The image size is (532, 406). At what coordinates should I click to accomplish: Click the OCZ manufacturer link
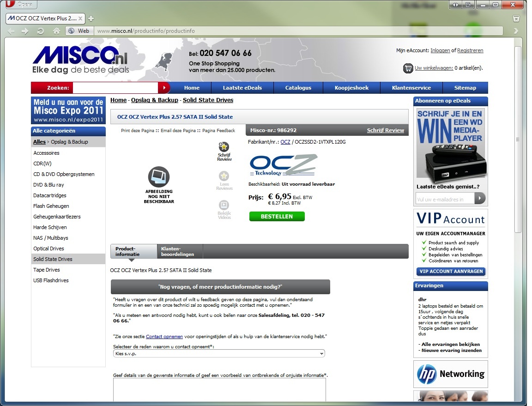point(285,142)
